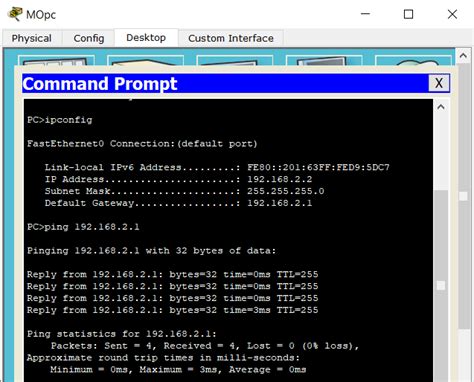Switch to the Physical tab
Image resolution: width=474 pixels, height=382 pixels.
pyautogui.click(x=32, y=38)
